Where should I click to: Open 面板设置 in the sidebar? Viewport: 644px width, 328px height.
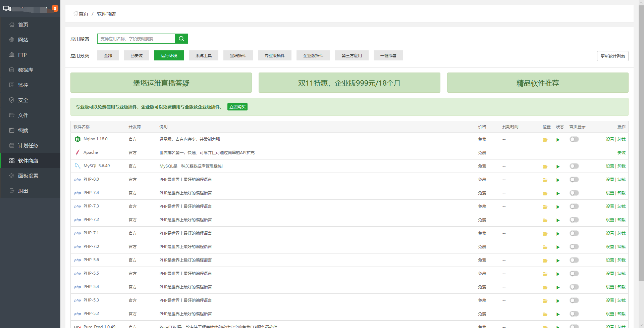pos(30,176)
